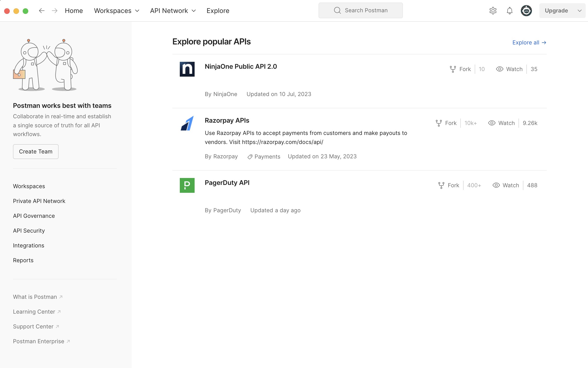Open the Explore all link

pyautogui.click(x=529, y=43)
